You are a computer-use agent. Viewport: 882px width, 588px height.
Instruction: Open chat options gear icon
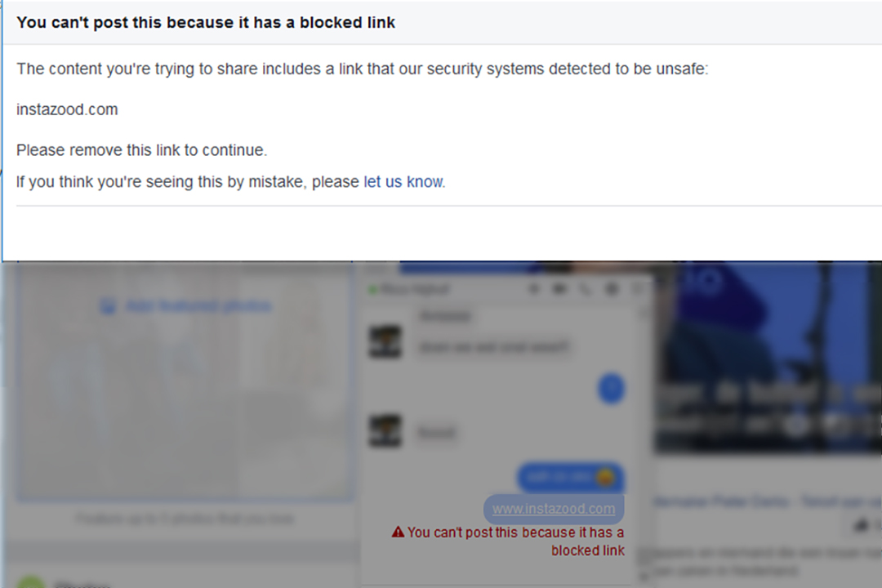[611, 289]
